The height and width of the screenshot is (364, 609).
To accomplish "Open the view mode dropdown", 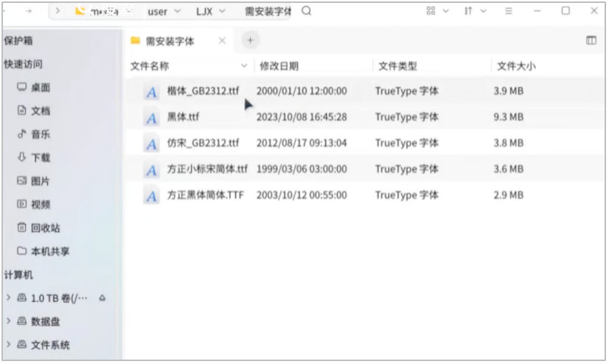I will tap(436, 11).
